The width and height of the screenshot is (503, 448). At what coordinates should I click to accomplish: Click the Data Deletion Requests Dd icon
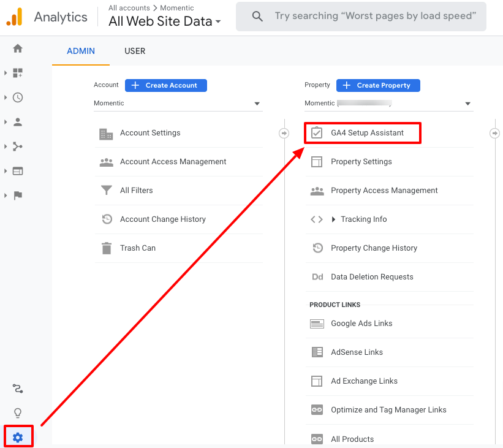[x=317, y=276]
